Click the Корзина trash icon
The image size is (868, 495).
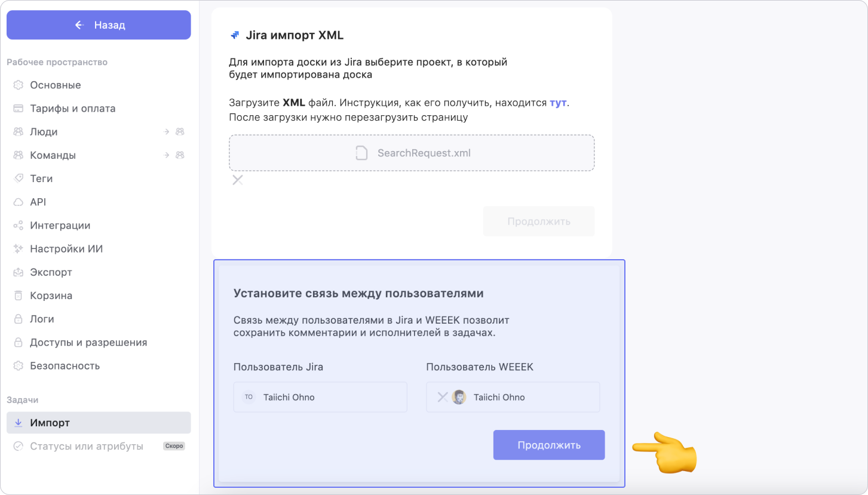[x=19, y=296]
